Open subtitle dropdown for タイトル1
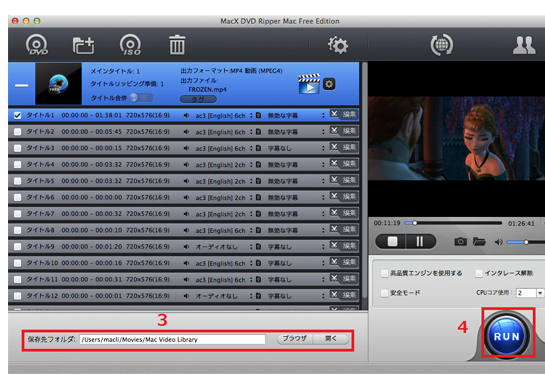Viewport: 545px width, 388px height. point(323,115)
